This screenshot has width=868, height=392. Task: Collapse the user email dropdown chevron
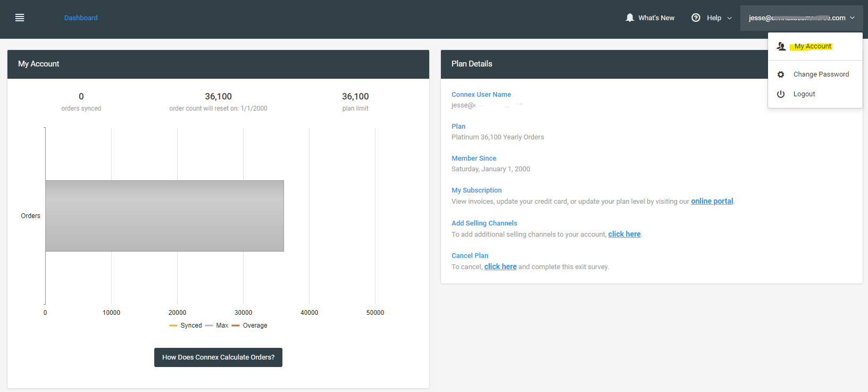point(852,18)
